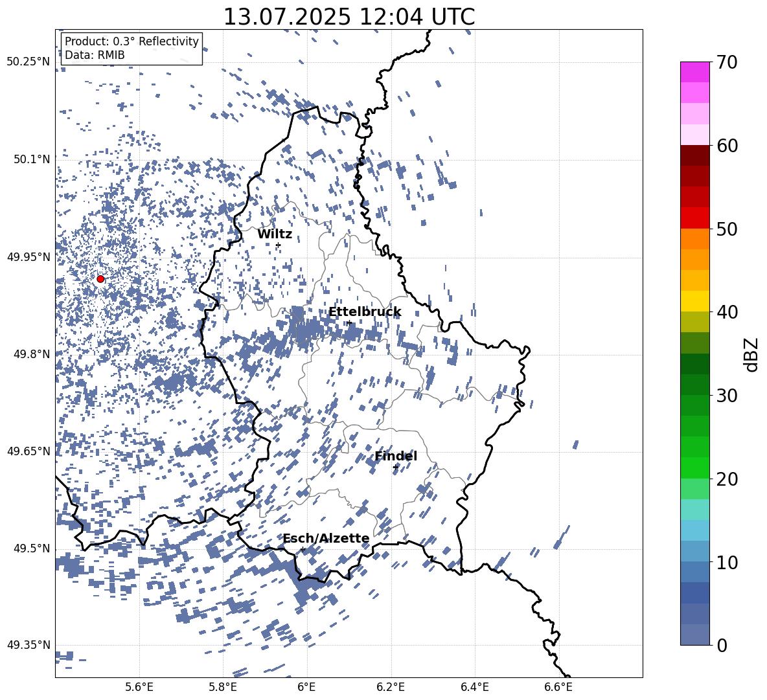Image resolution: width=767 pixels, height=700 pixels.
Task: Click the Esch/Alzette city label
Action: click(x=326, y=538)
